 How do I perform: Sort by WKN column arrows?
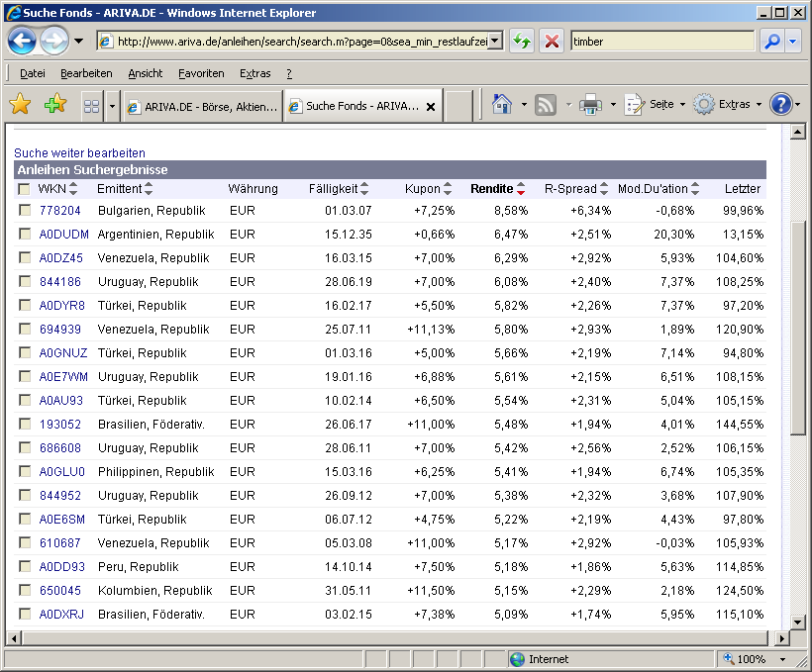tap(73, 189)
